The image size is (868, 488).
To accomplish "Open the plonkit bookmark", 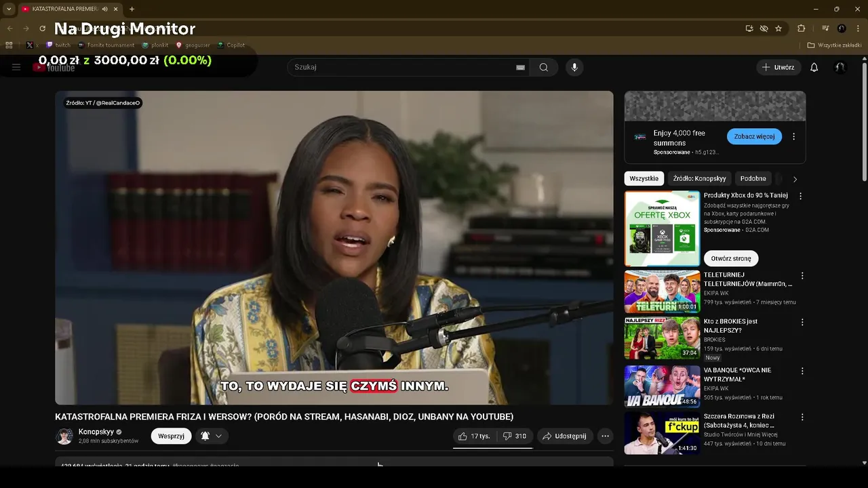I will coord(155,45).
